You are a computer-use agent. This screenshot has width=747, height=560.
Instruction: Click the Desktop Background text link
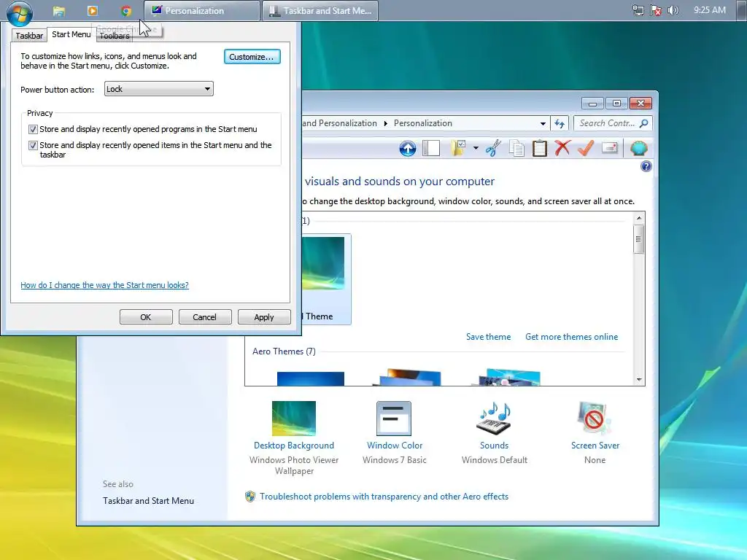[x=294, y=446]
